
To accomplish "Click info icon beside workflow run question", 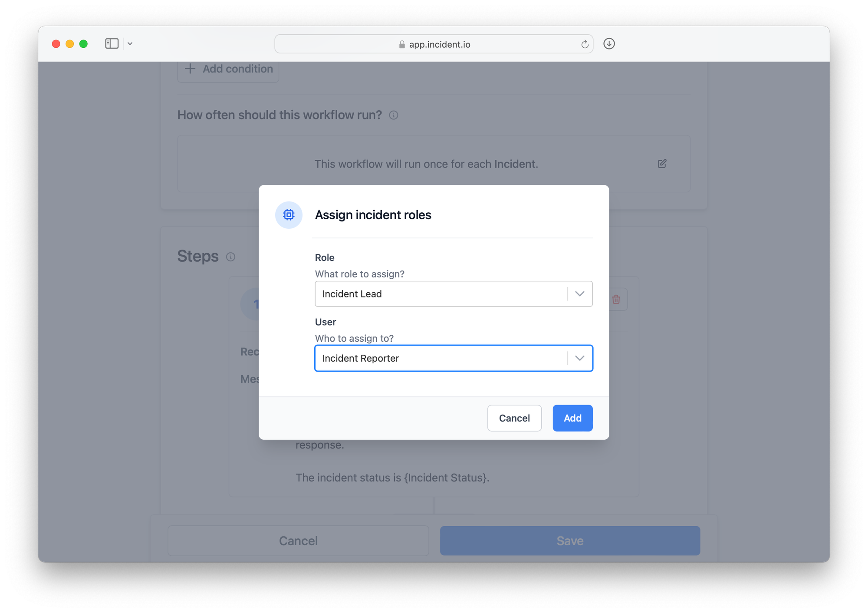I will [x=394, y=115].
